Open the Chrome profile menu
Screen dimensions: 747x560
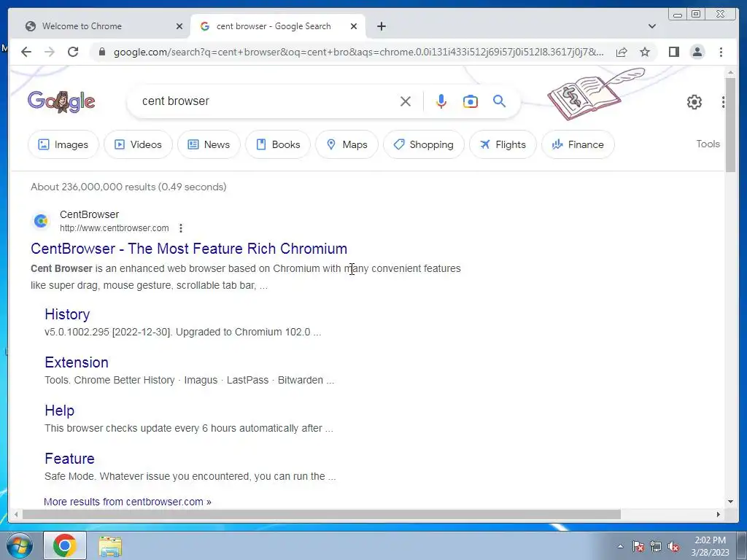pos(697,52)
